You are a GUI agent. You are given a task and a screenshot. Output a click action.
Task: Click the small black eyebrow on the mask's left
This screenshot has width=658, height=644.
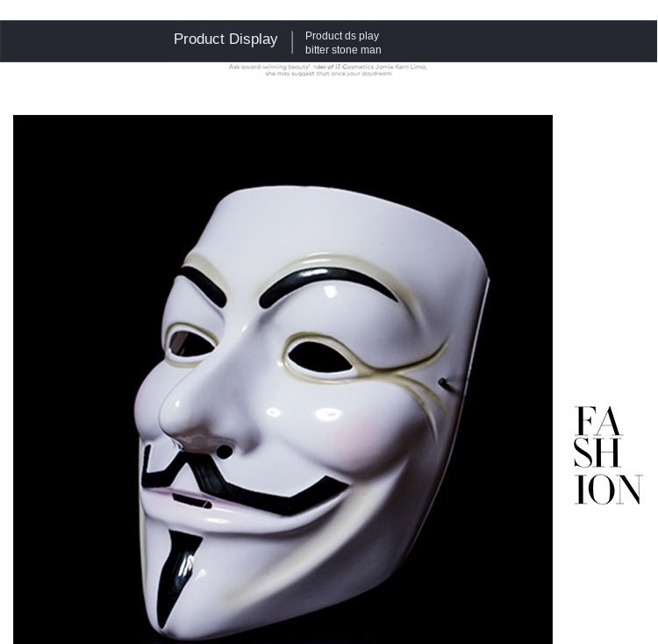[202, 285]
